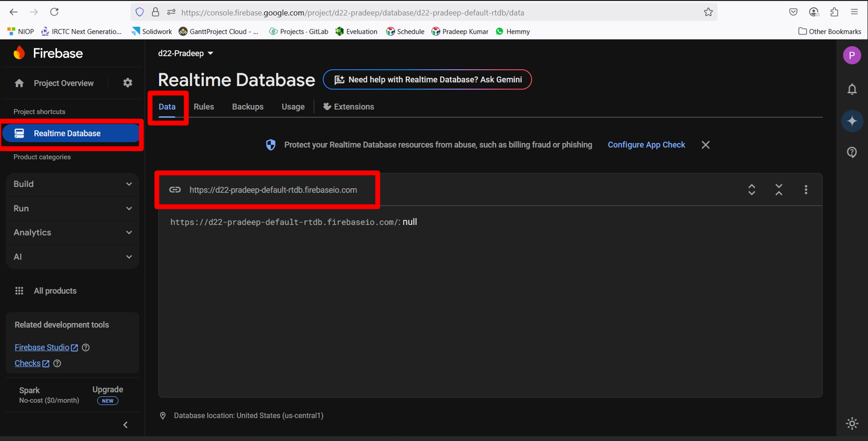Switch to the Usage tab
Screen dimensions: 868x441
click(x=293, y=107)
